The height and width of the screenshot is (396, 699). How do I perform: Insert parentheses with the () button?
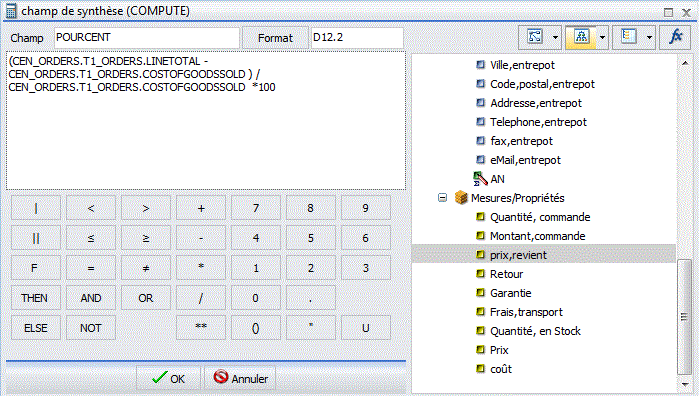[255, 328]
